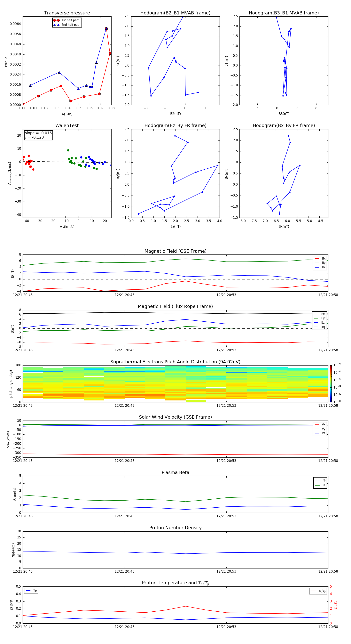Click the Tp legend in proton temperature plot
Screen dimensions: 351x644
click(x=31, y=591)
